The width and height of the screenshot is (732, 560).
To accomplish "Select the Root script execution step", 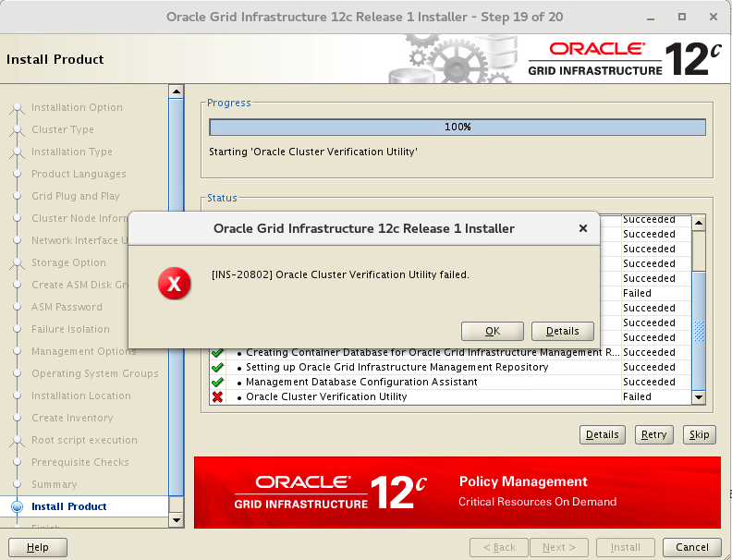I will click(x=84, y=440).
